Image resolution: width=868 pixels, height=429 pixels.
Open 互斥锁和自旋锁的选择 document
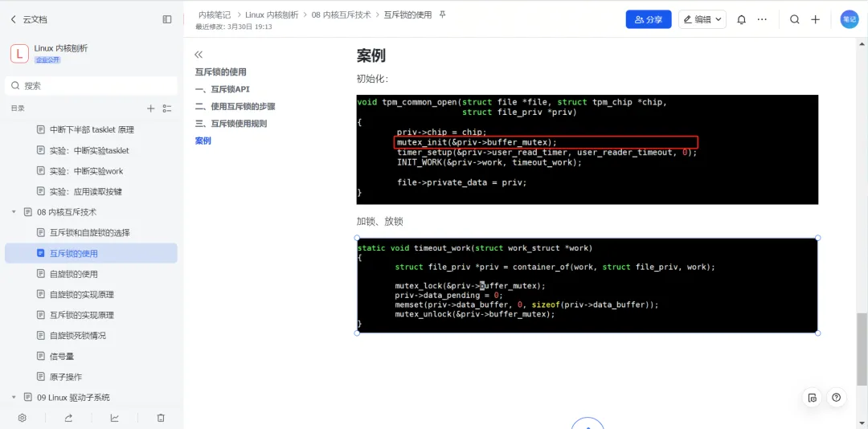click(x=92, y=232)
